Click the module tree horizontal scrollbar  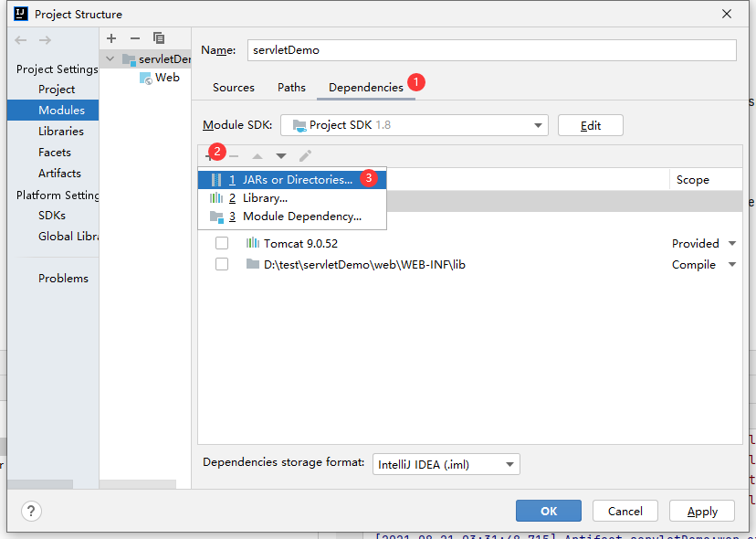[x=138, y=484]
